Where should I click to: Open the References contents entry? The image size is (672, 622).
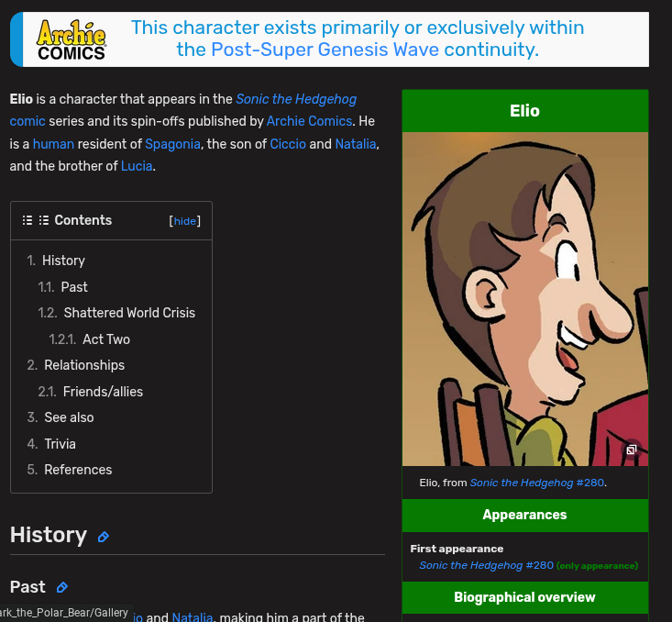pyautogui.click(x=78, y=470)
